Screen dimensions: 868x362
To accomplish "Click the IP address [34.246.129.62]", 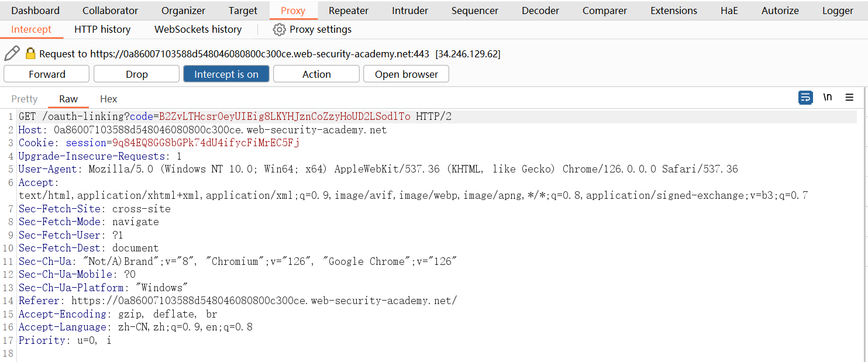I will (467, 54).
